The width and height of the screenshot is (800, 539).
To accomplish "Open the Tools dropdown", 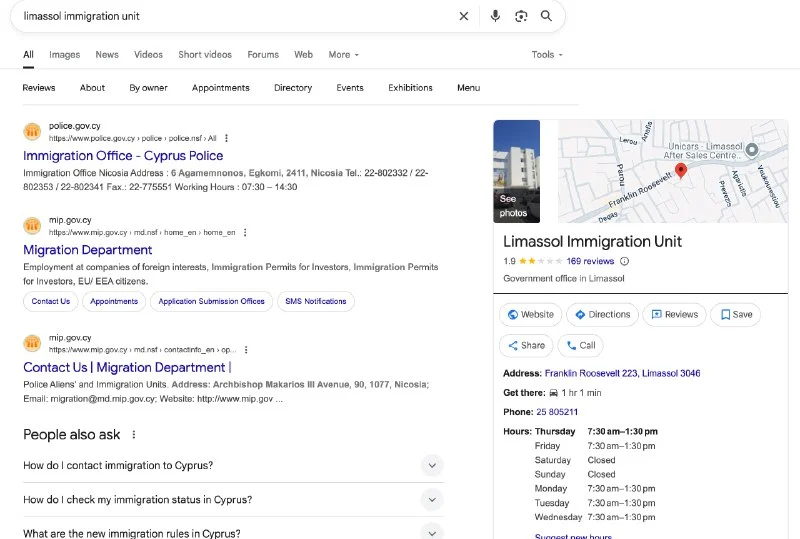I will click(x=547, y=55).
